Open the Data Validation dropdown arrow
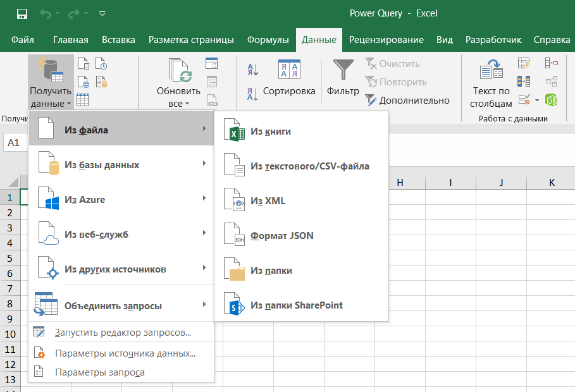Viewport: 575px width, 392px height. coord(537,100)
